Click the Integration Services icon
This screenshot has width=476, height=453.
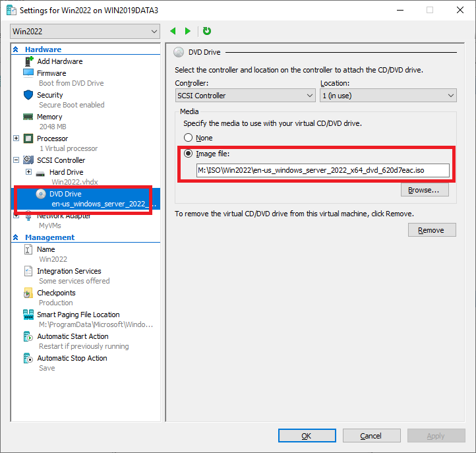[28, 271]
